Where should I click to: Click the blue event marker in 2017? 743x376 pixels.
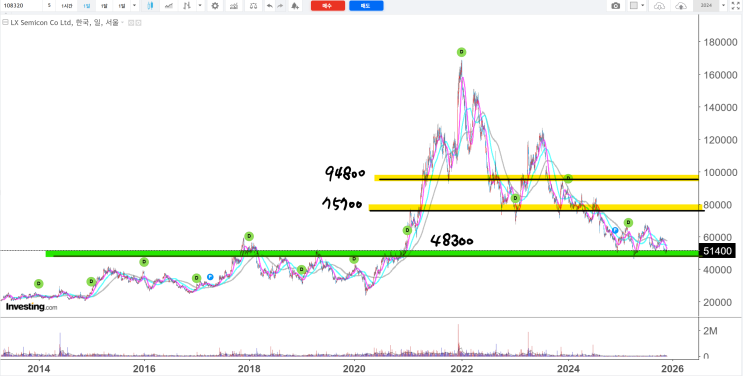(210, 277)
